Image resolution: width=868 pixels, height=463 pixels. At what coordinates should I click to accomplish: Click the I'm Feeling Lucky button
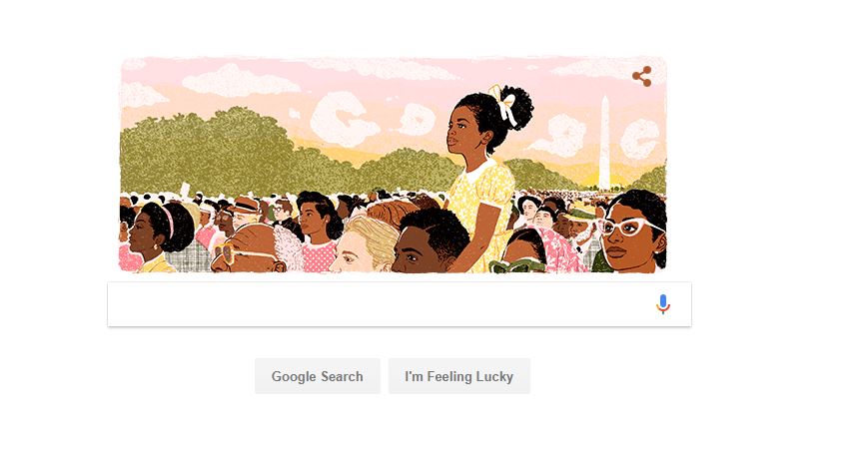[x=458, y=376]
